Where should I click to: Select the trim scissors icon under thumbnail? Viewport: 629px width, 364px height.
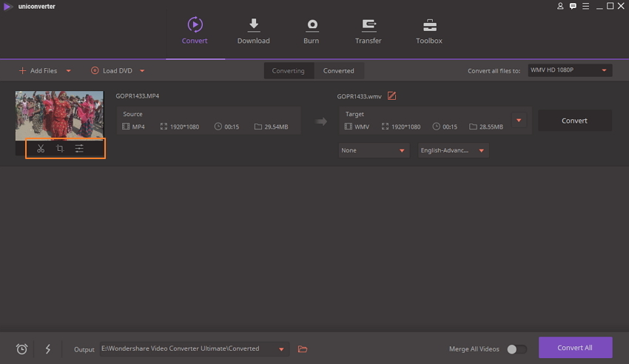[41, 149]
